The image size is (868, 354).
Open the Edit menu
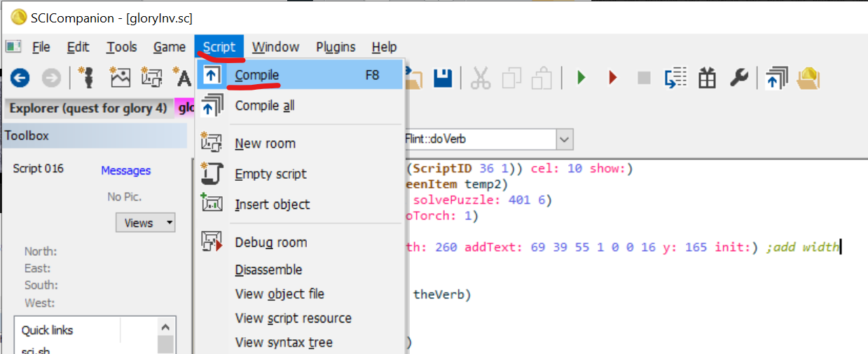click(78, 47)
